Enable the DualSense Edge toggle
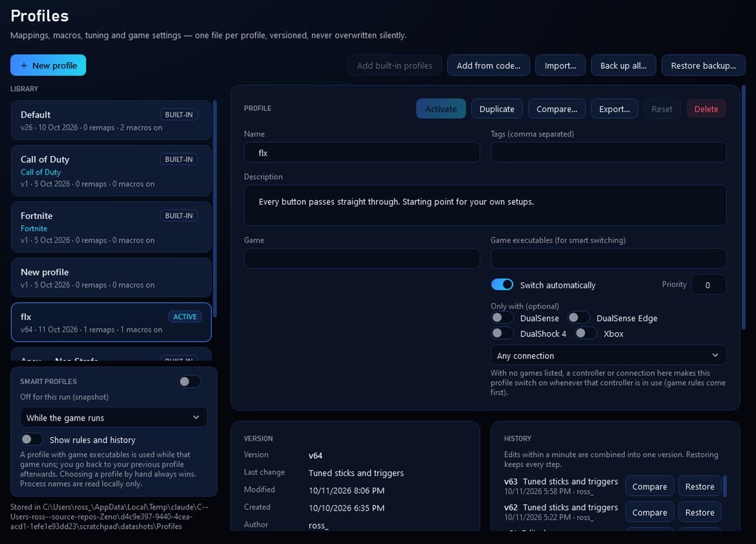756x544 pixels. tap(578, 318)
